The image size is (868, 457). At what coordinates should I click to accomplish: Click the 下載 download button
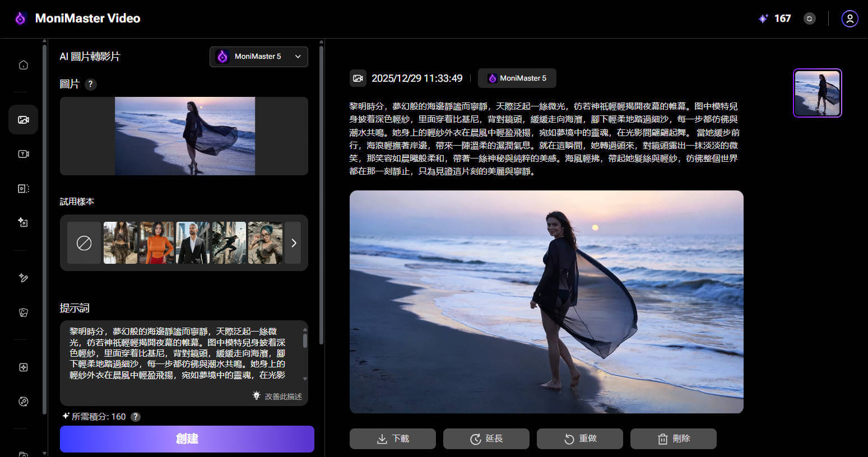pyautogui.click(x=393, y=439)
